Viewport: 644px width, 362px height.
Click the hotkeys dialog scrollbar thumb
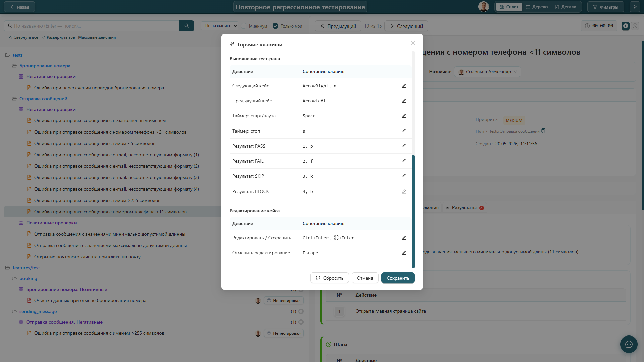point(413,212)
